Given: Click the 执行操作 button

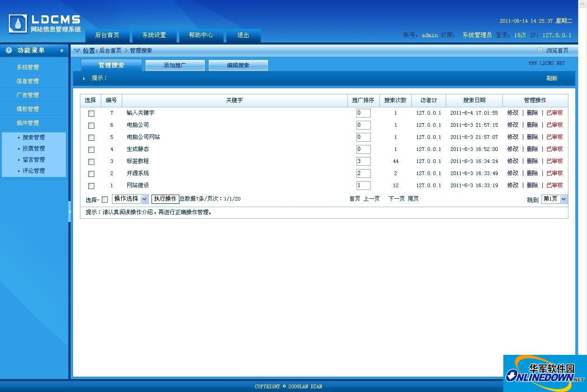Looking at the screenshot, I should 165,198.
